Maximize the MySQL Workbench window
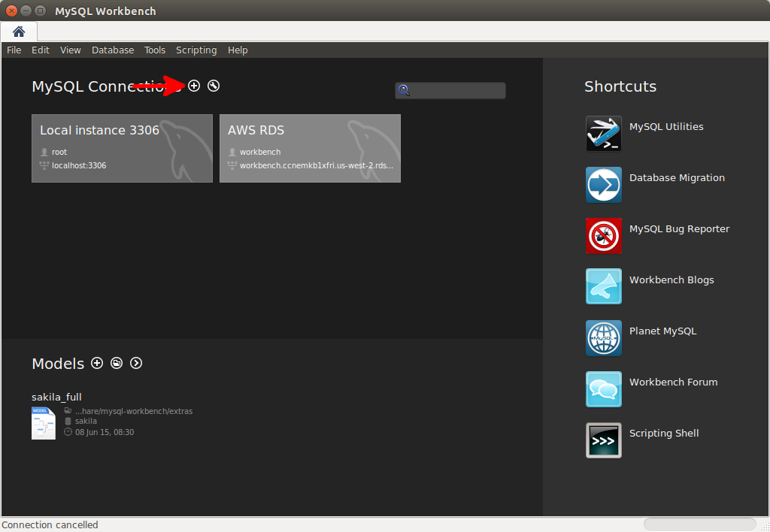770x532 pixels. click(41, 11)
